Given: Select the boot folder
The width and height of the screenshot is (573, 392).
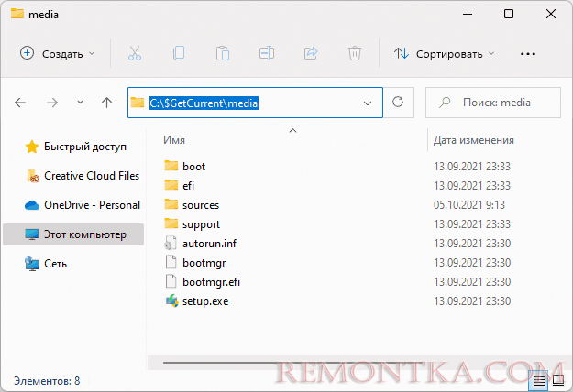Looking at the screenshot, I should (184, 167).
